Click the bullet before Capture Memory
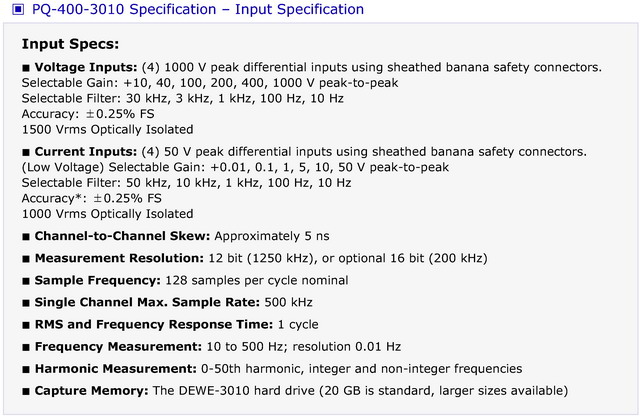 [x=26, y=391]
